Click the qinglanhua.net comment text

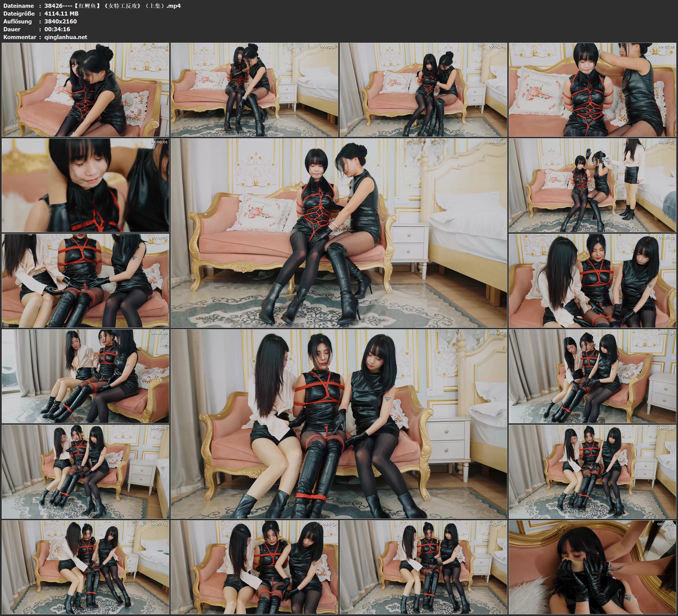66,37
